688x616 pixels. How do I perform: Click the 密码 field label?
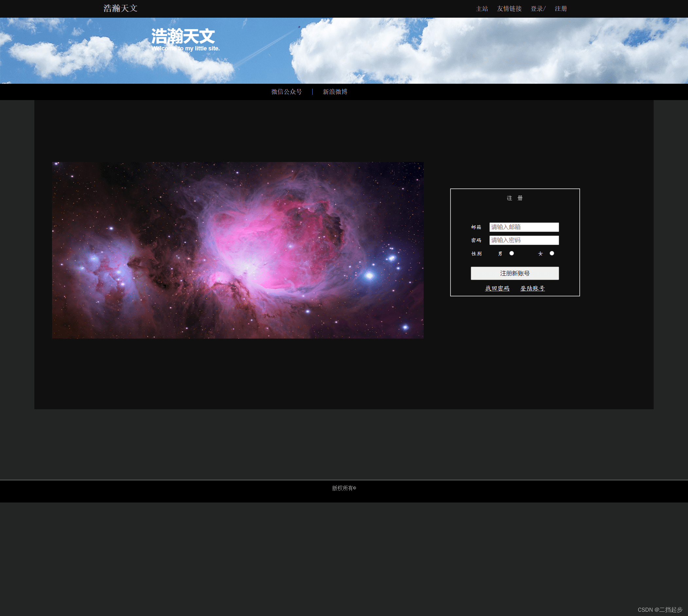(476, 240)
